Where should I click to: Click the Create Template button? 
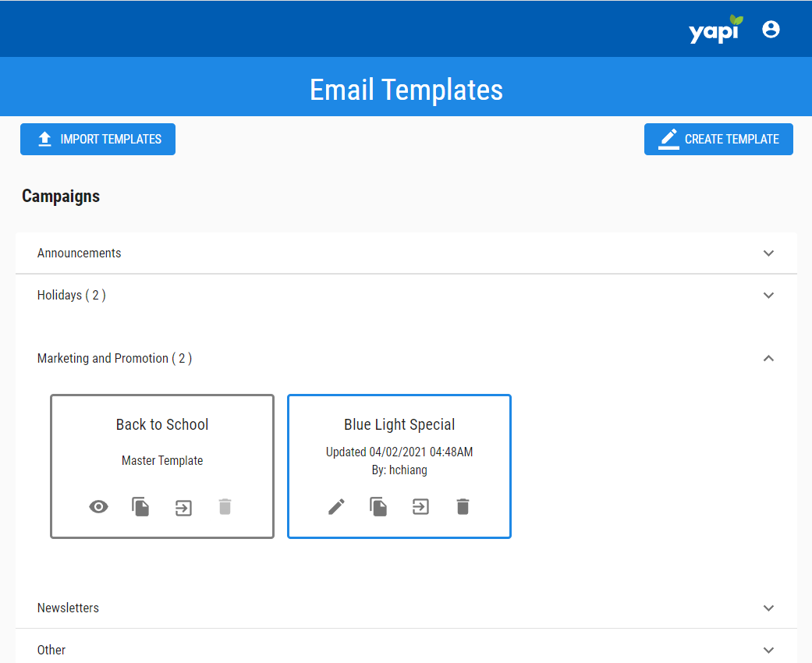[x=718, y=139]
